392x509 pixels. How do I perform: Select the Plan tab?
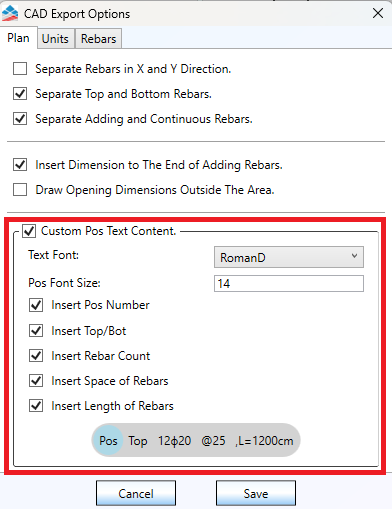coord(18,38)
